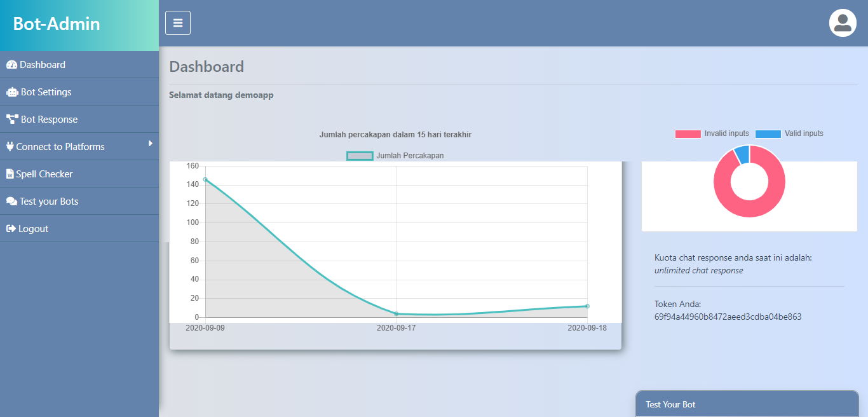Expand the Test Your Bot chat panel
Image resolution: width=868 pixels, height=417 pixels.
[x=747, y=404]
